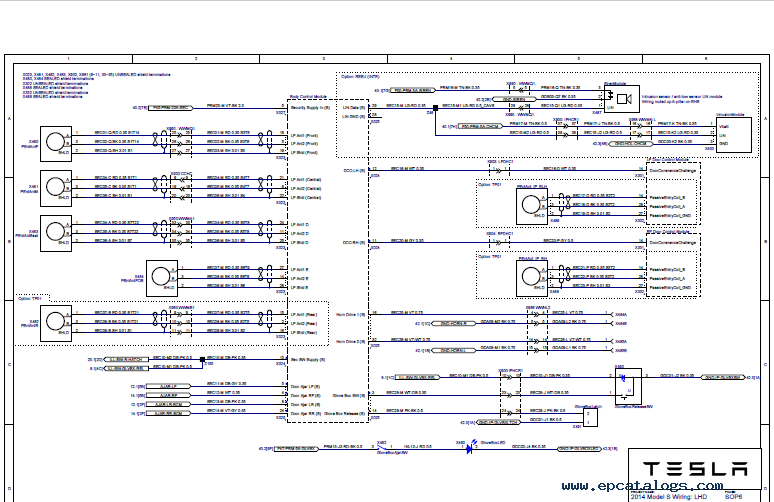Click the DCC-LH (R) pin label
Viewport: 774px width, 502px height.
(x=354, y=171)
